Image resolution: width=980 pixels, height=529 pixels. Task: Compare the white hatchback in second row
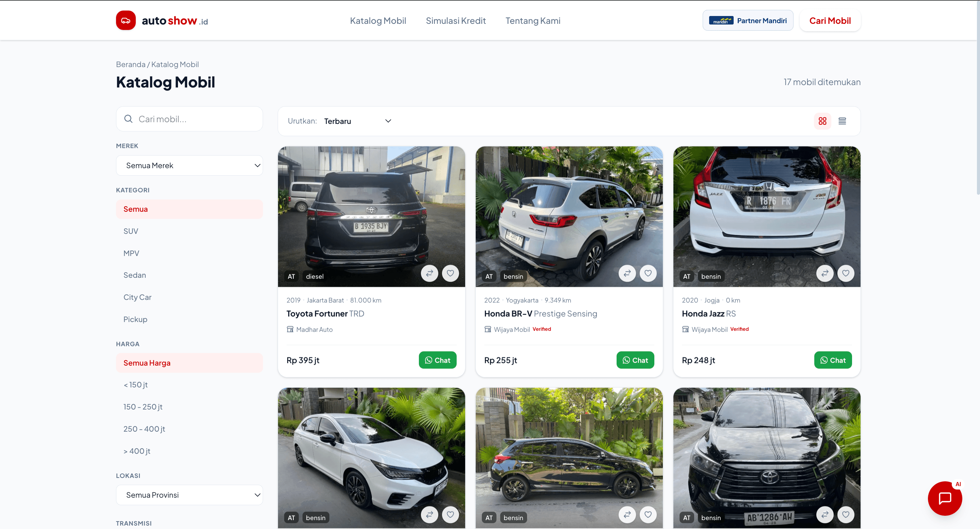pyautogui.click(x=429, y=515)
